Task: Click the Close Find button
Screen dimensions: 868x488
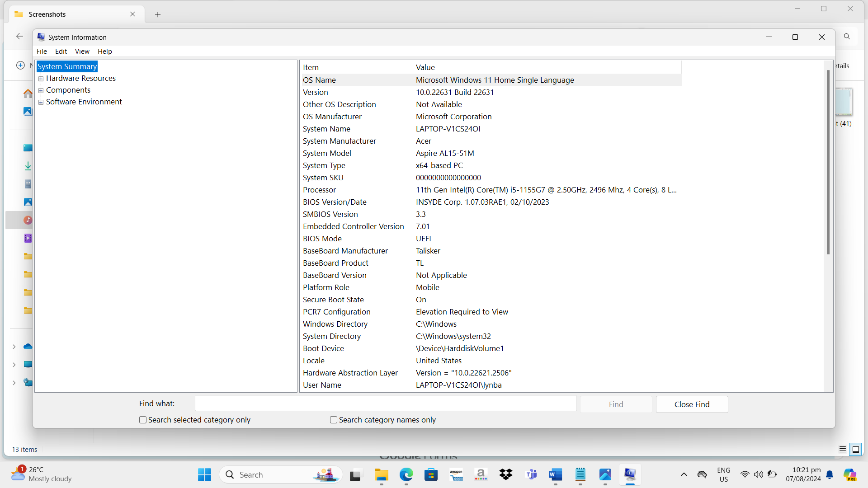Action: coord(692,404)
